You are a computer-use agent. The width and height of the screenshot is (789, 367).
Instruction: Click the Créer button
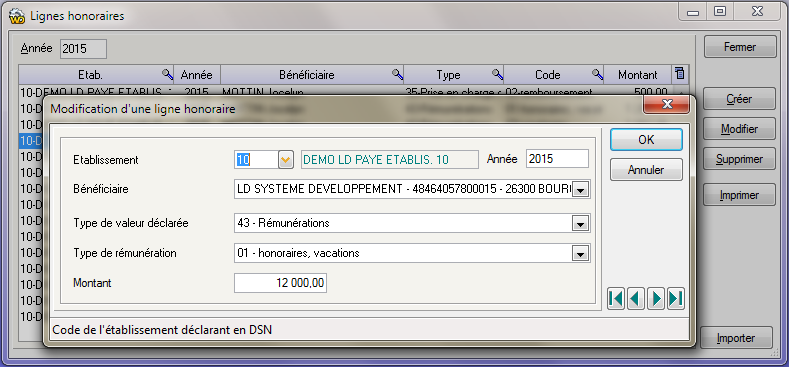(739, 99)
